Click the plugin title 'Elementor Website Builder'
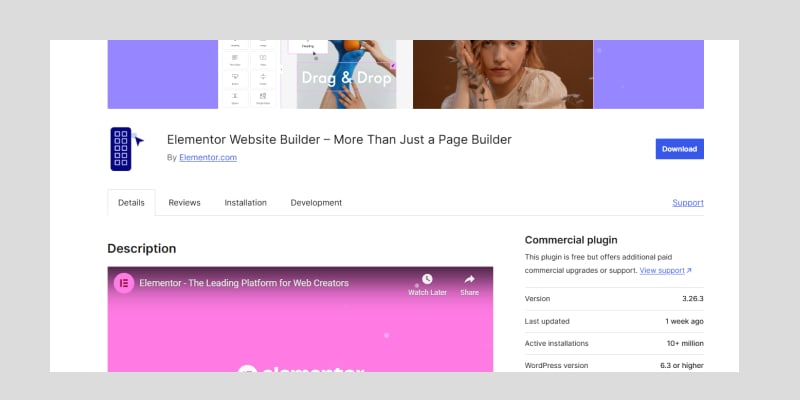 [339, 139]
